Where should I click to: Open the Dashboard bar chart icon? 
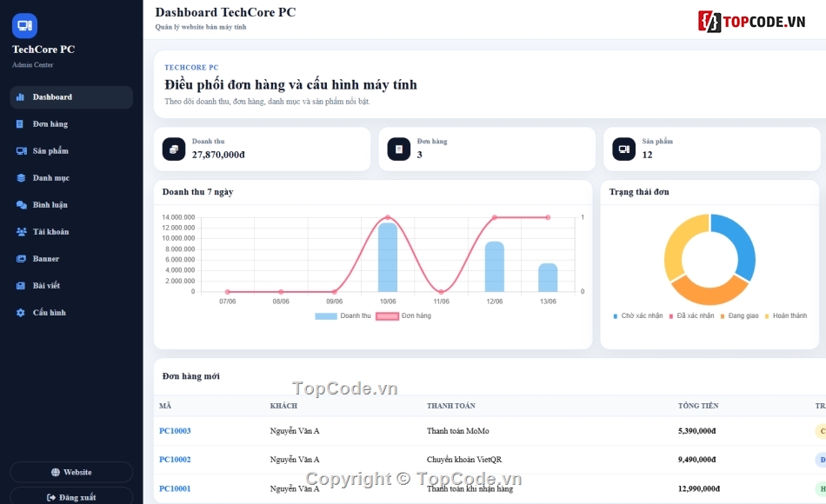[21, 97]
